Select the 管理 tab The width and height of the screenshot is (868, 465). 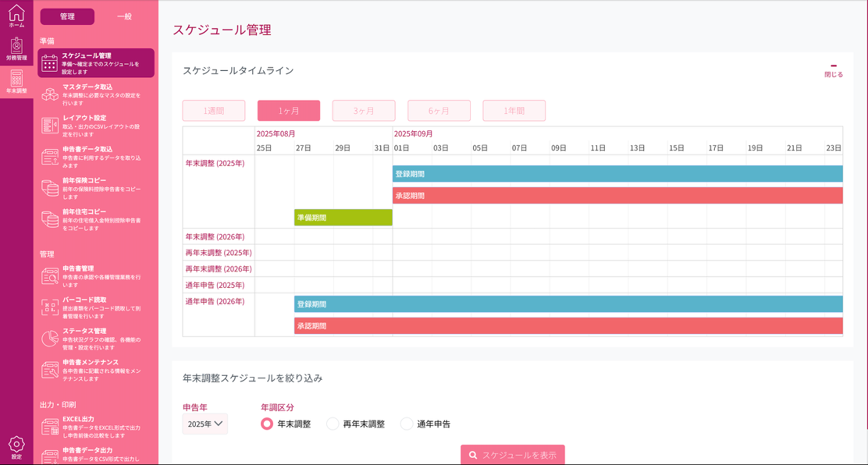pyautogui.click(x=67, y=16)
